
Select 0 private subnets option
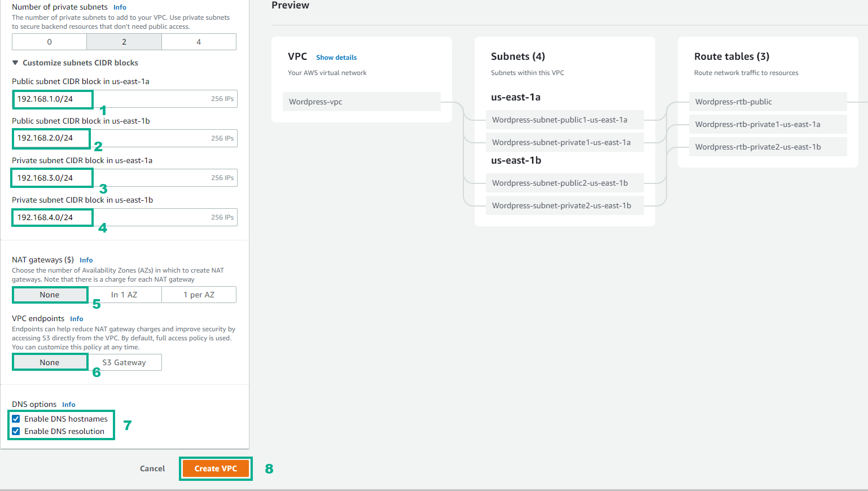point(49,42)
